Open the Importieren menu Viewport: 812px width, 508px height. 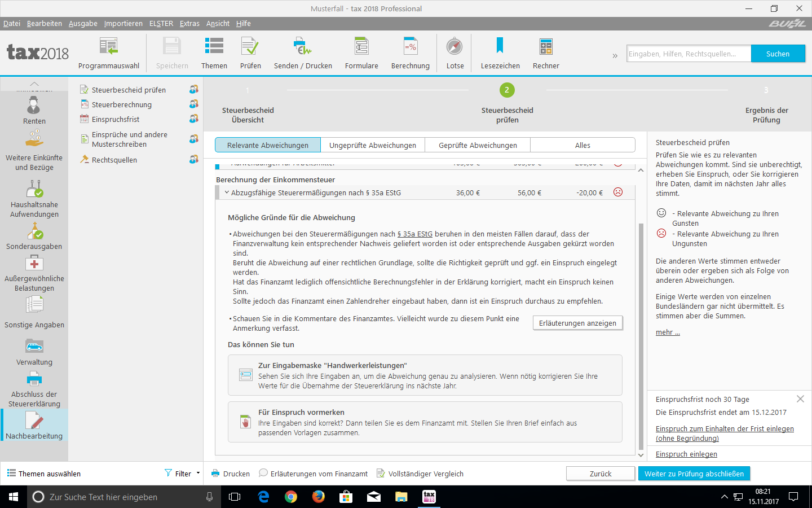pos(123,23)
